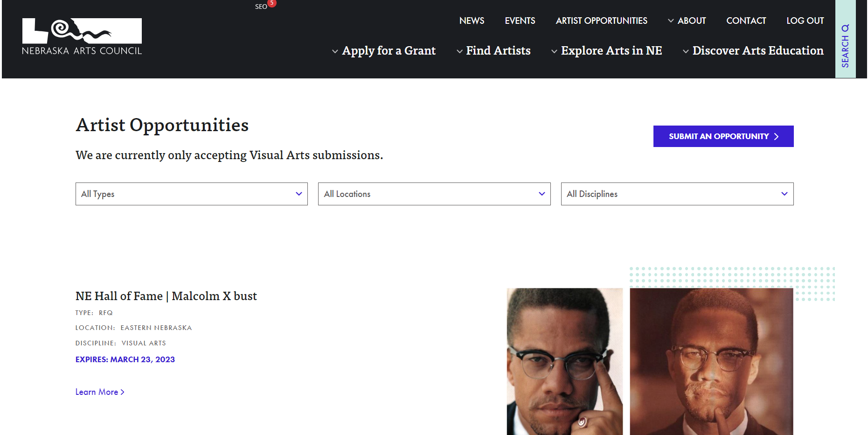Open the All Disciplines dropdown
This screenshot has width=868, height=435.
pyautogui.click(x=677, y=194)
